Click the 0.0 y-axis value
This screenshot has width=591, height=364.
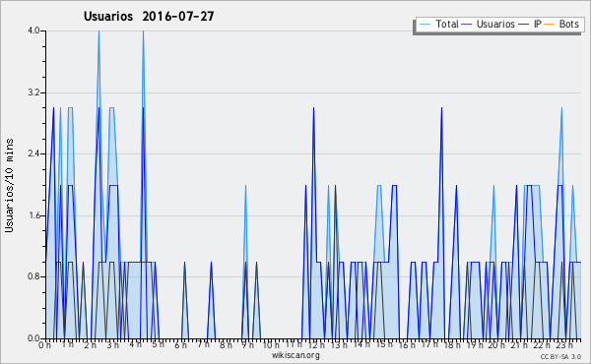33,338
